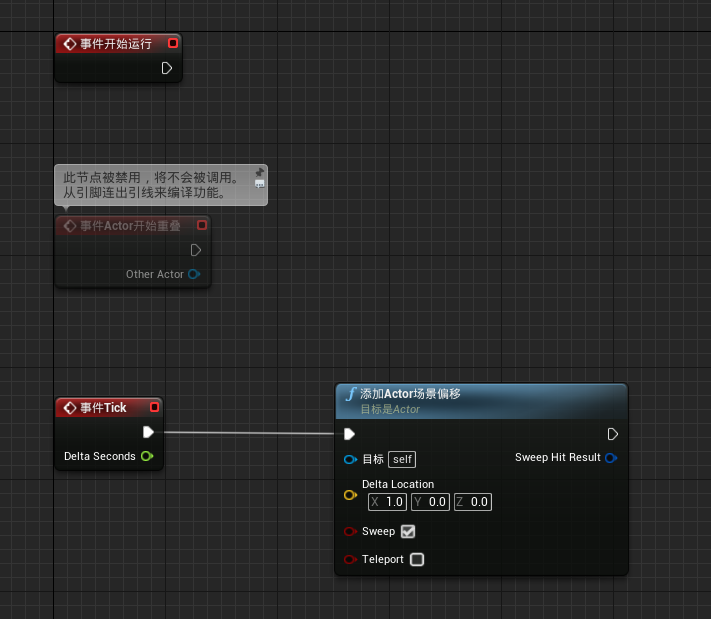Click the exec output pin of 添加Actor场景偏移

[613, 434]
